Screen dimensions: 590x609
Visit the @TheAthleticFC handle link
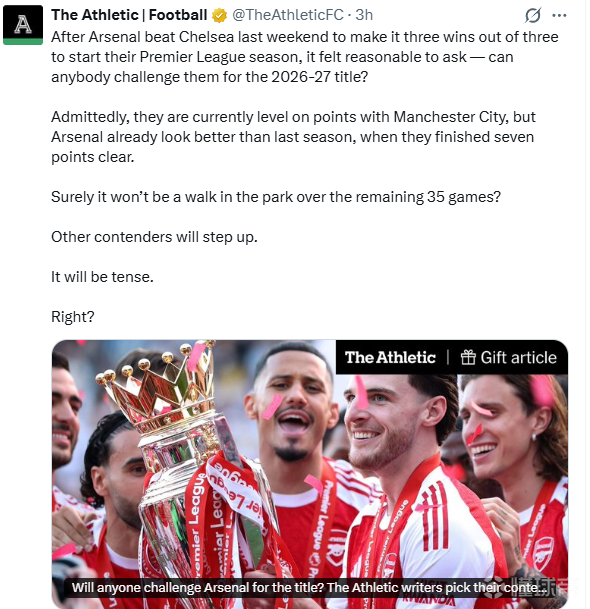coord(287,15)
